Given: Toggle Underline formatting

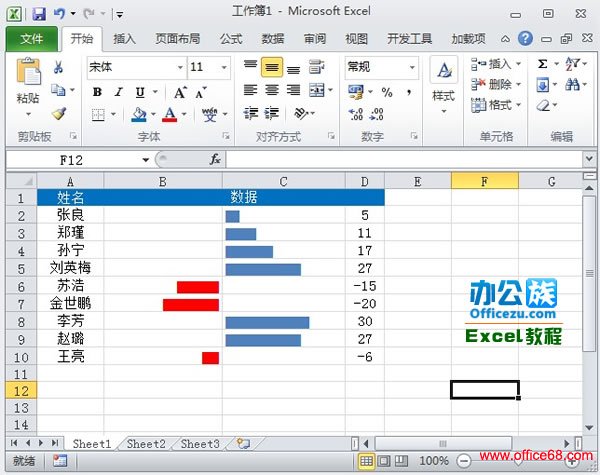Looking at the screenshot, I should [140, 92].
